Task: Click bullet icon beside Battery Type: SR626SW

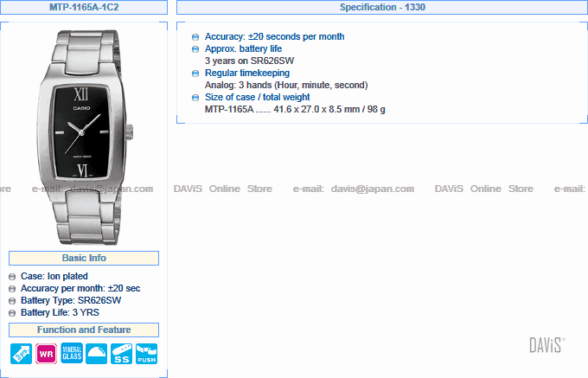Action: [x=12, y=301]
